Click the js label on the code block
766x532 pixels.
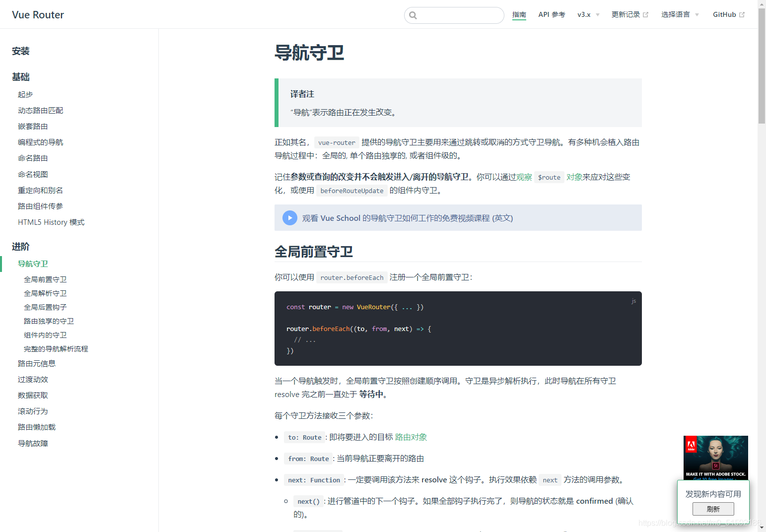633,301
